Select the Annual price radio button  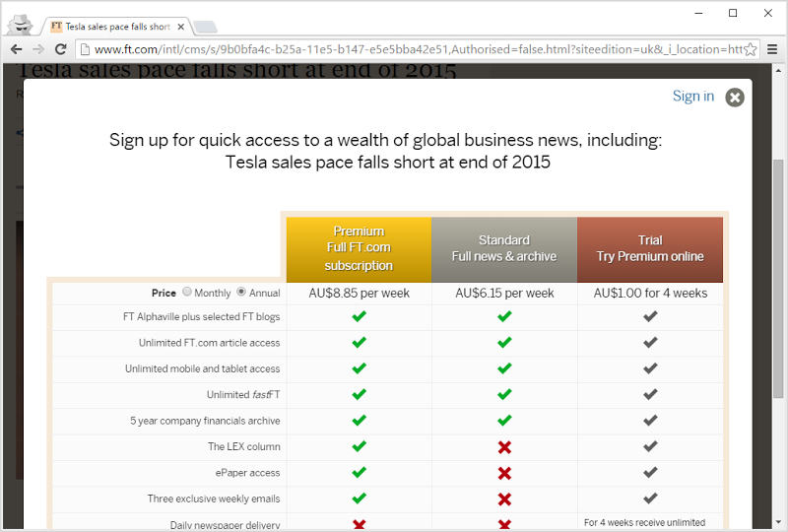[241, 293]
